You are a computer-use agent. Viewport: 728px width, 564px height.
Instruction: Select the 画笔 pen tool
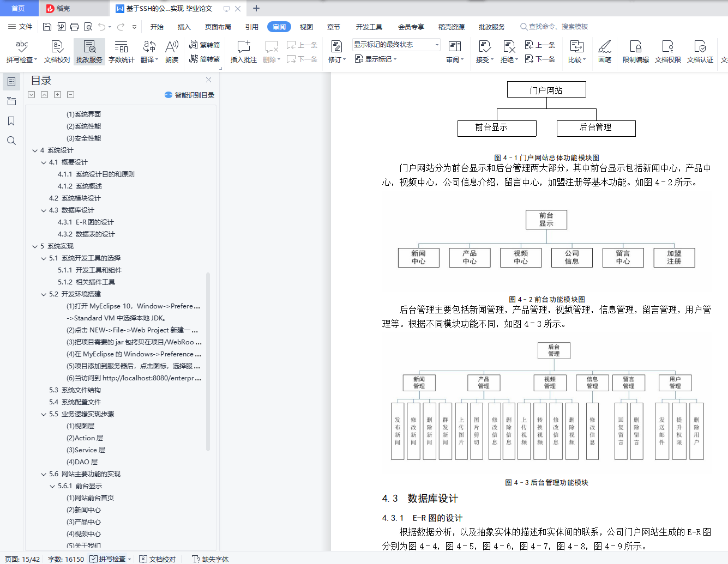click(x=605, y=52)
